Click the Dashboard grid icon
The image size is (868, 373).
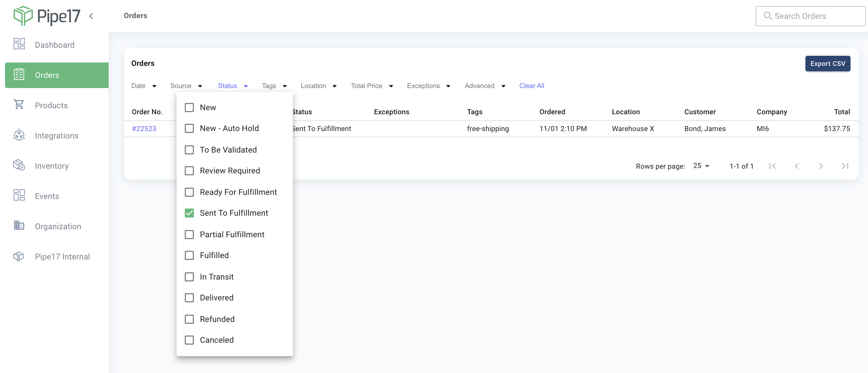(19, 44)
